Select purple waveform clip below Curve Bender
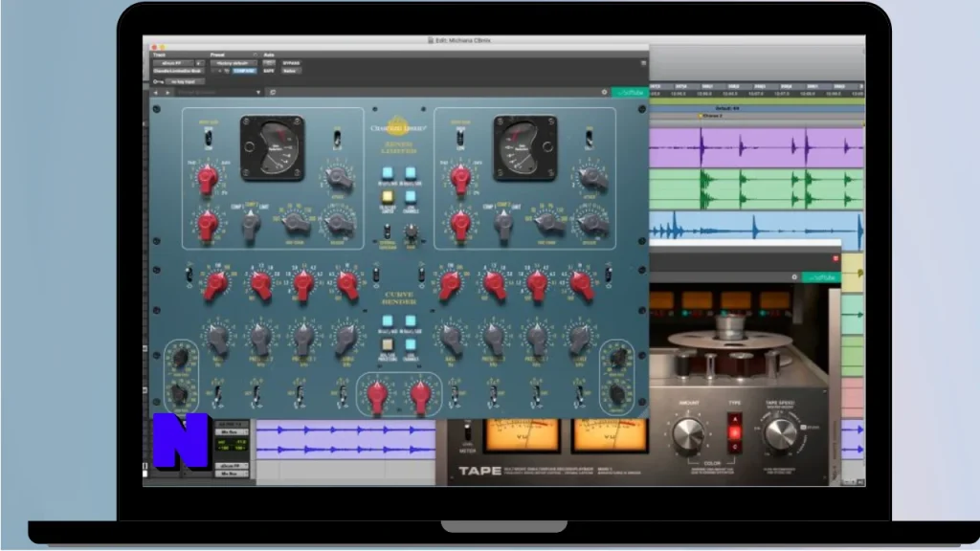The image size is (980, 551). [x=345, y=440]
